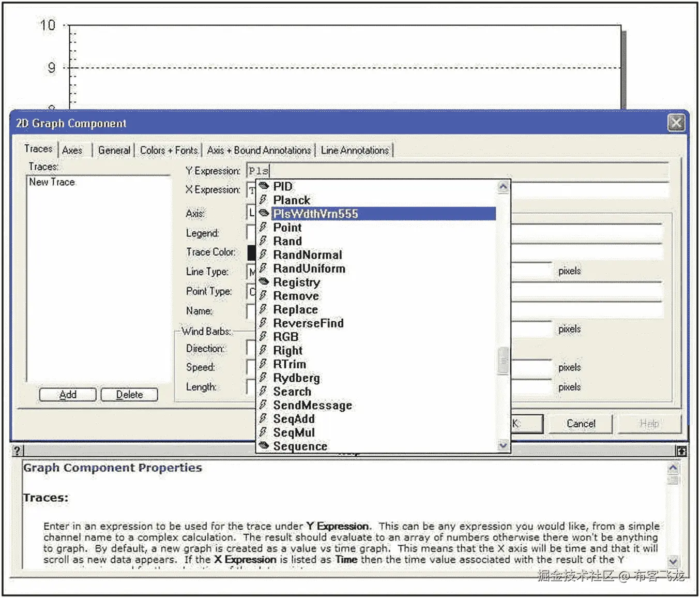Viewport: 700px width, 598px height.
Task: Choose the Planck function entry
Action: [x=292, y=200]
